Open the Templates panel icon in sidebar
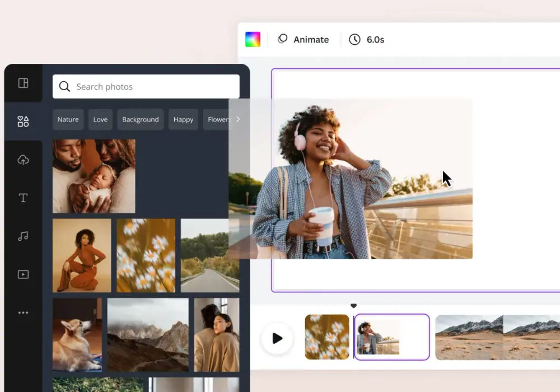The width and height of the screenshot is (560, 392). 23,83
